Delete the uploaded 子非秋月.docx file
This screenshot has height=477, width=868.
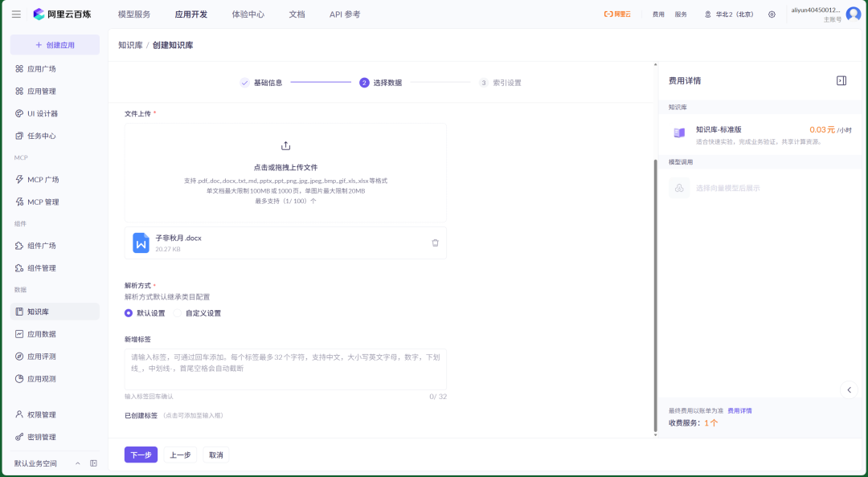(435, 242)
